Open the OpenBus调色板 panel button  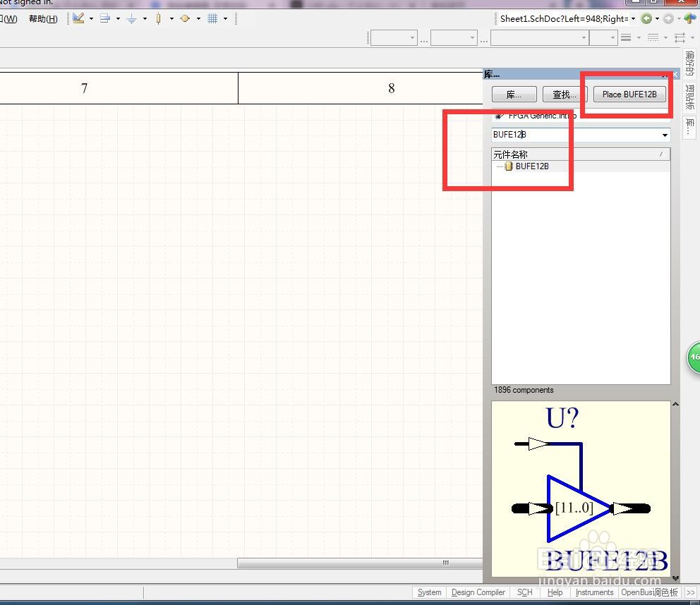(x=650, y=592)
